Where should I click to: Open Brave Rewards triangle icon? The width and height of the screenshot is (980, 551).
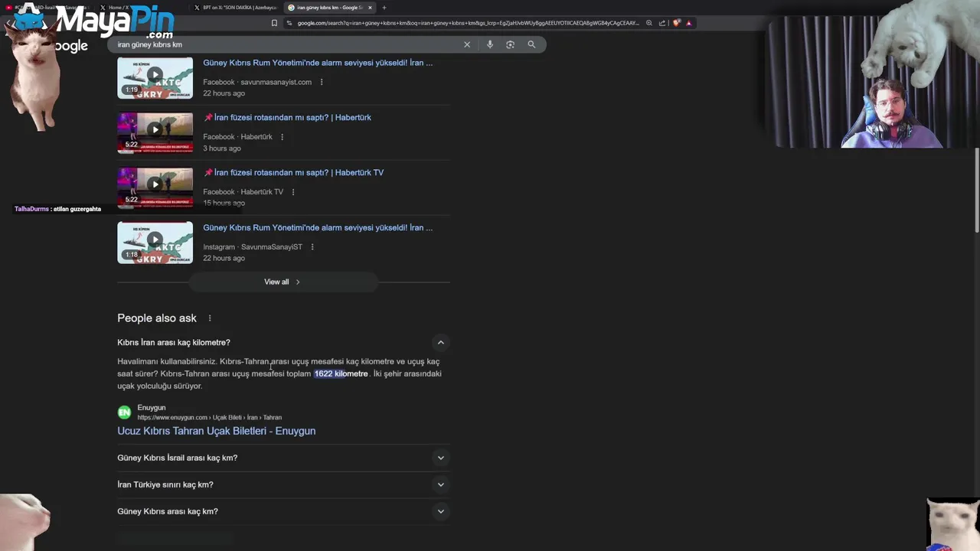[688, 23]
